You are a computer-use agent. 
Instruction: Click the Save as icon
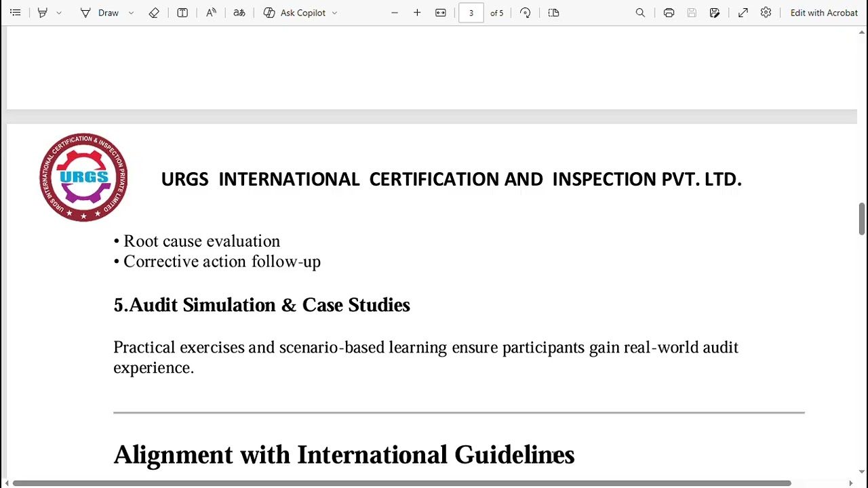(x=715, y=13)
